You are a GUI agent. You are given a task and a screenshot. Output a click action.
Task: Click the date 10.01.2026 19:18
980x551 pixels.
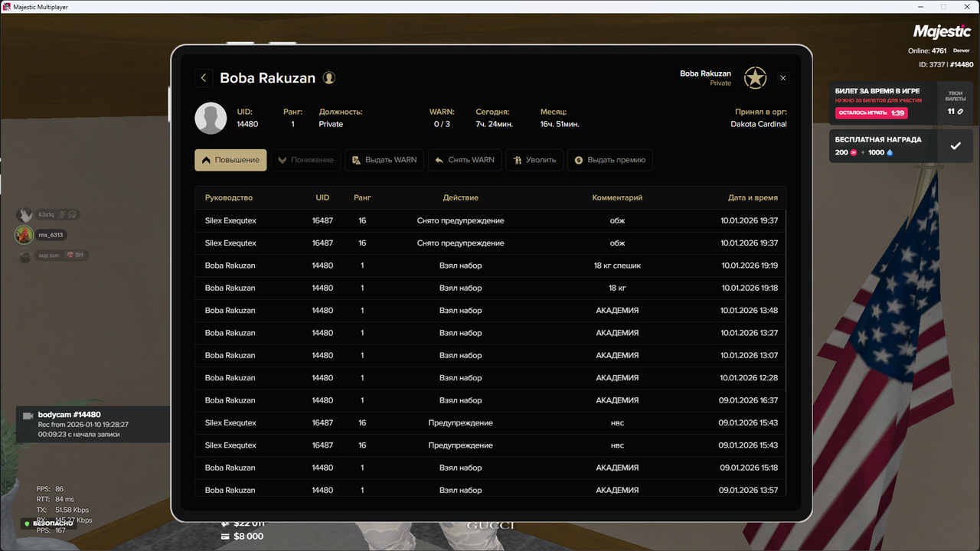click(750, 288)
